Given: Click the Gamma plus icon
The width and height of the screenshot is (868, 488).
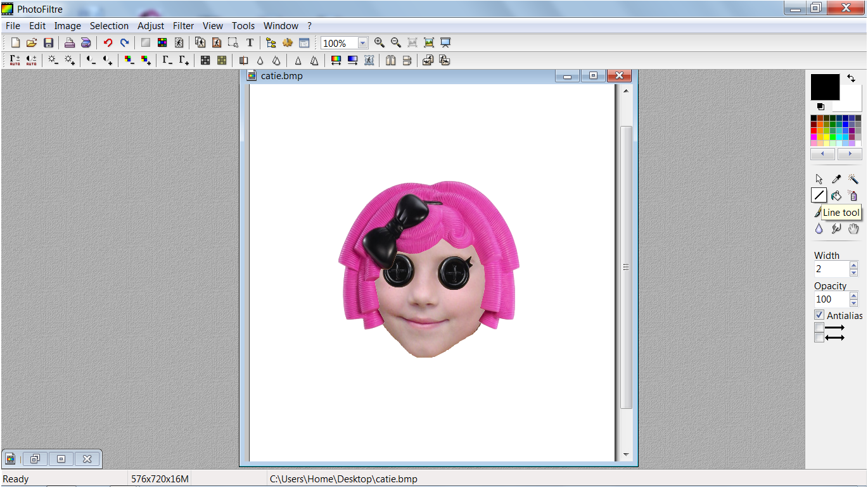Looking at the screenshot, I should click(x=184, y=60).
